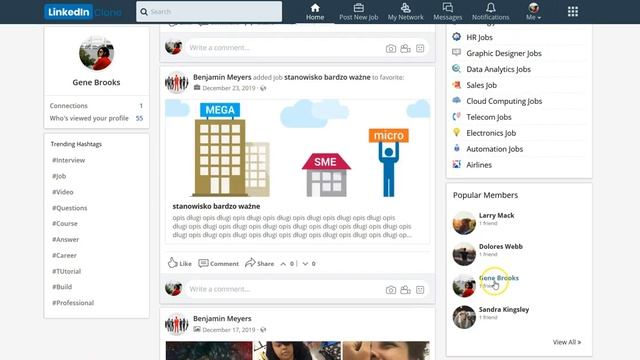Viewport: 640px width, 360px height.
Task: Select the #Job hashtag
Action: [59, 176]
